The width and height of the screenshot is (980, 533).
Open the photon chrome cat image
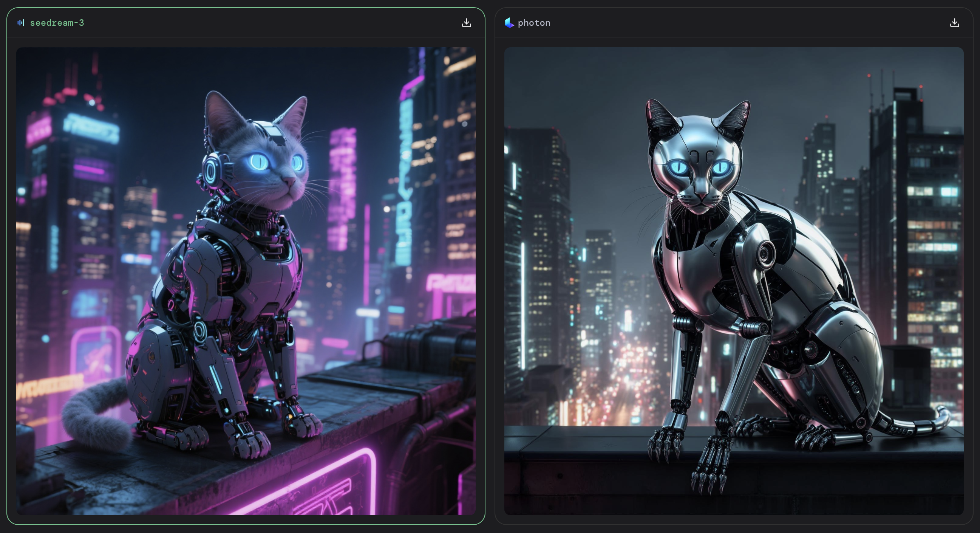coord(733,281)
